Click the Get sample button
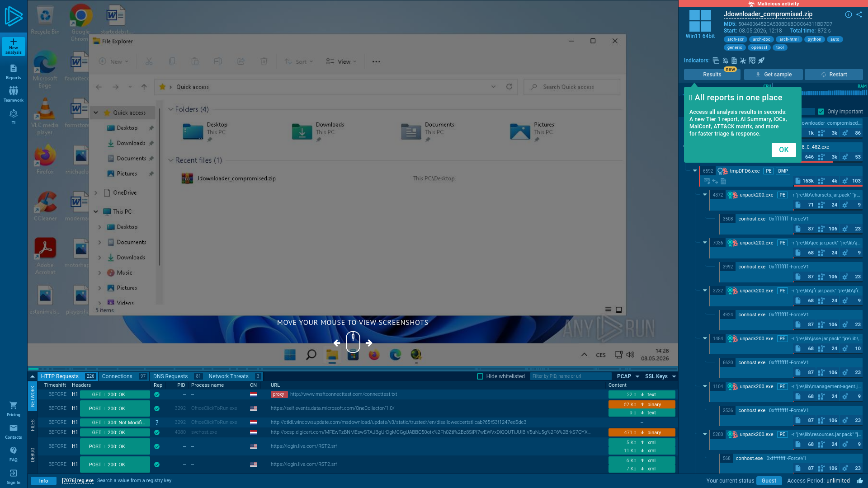Viewport: 868px width, 488px height. click(774, 75)
